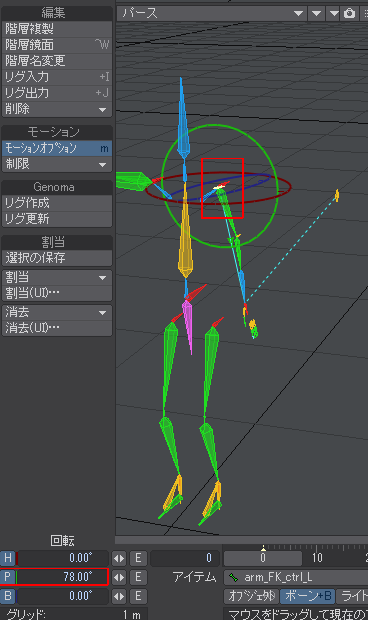Click the arrows button in the B row

pos(119,596)
